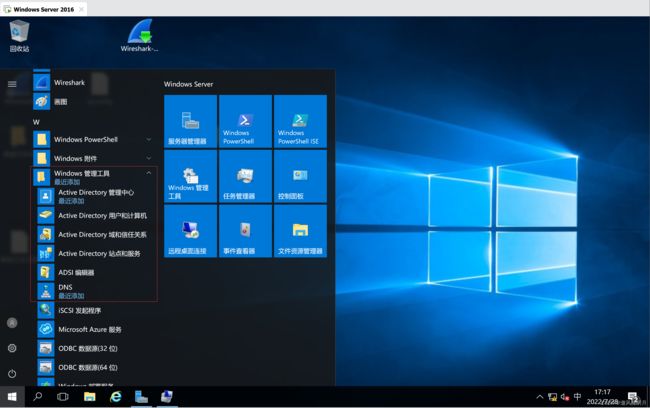Open the Action Center notifications icon
The width and height of the screenshot is (650, 408).
[x=633, y=397]
